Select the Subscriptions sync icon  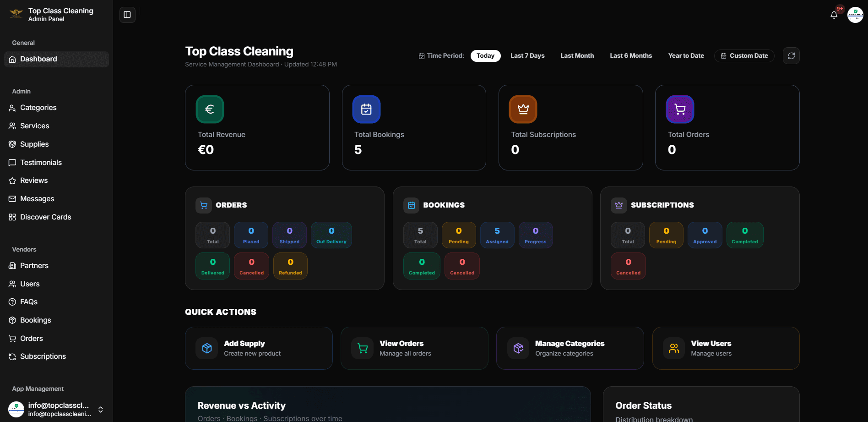tap(12, 356)
